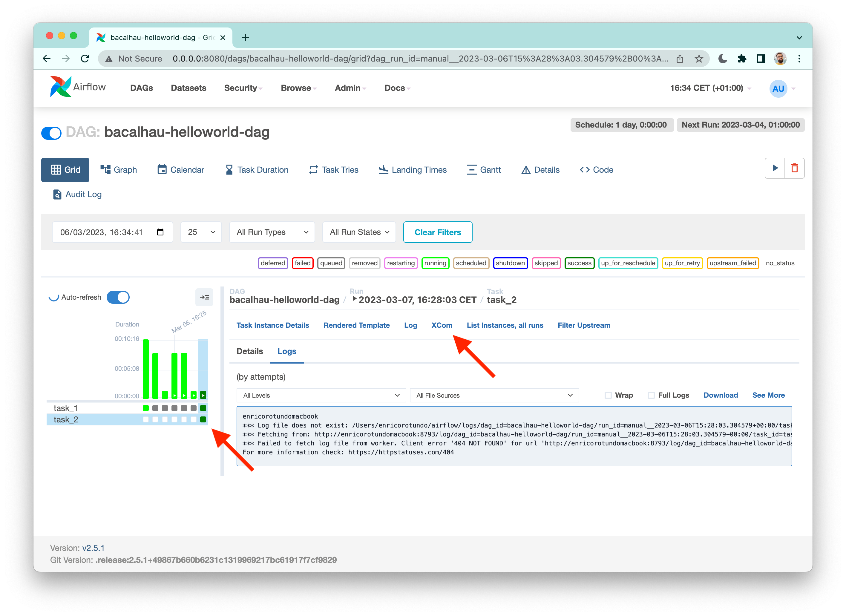Go back with the browser back arrow

47,59
